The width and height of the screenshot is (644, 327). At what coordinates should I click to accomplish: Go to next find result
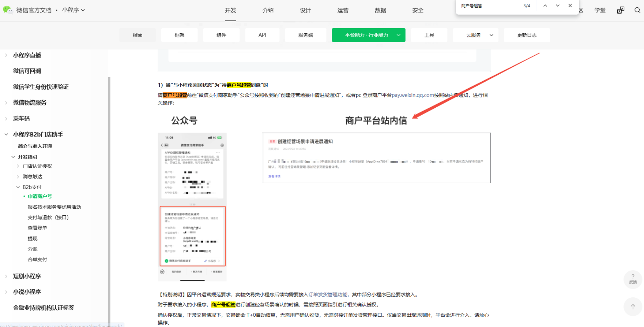click(557, 5)
